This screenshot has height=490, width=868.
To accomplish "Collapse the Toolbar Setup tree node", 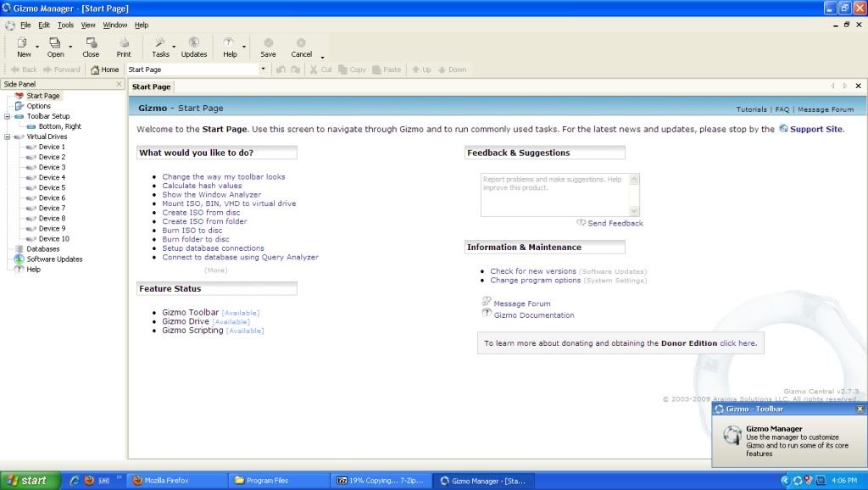I will click(x=7, y=116).
